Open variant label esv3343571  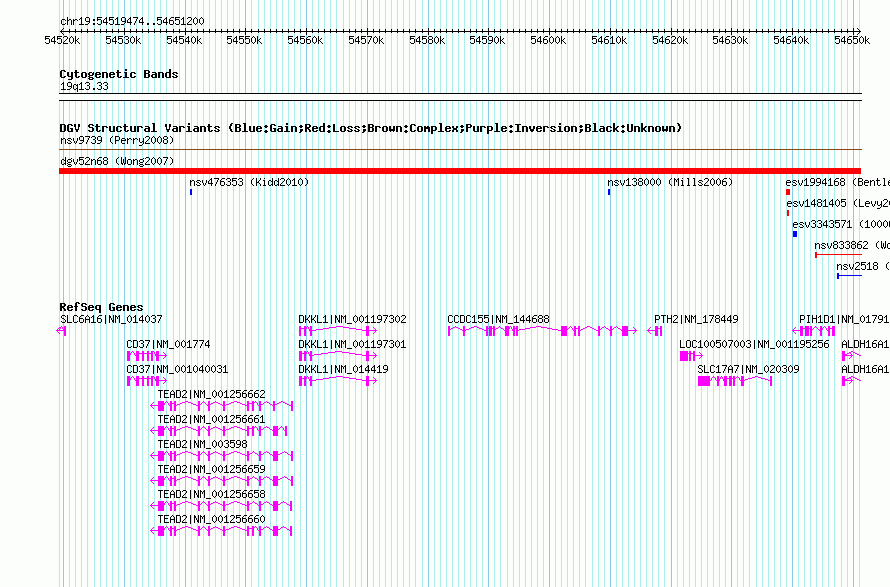pyautogui.click(x=841, y=225)
